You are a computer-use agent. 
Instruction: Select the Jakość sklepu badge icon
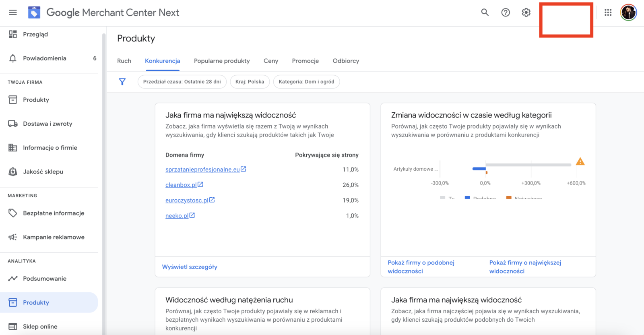[x=13, y=172]
